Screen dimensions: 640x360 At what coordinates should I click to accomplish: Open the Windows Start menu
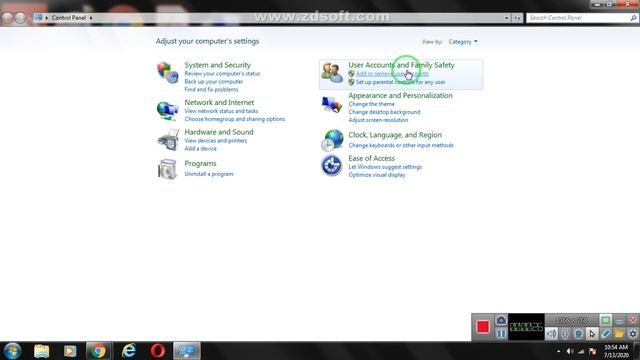tap(12, 351)
